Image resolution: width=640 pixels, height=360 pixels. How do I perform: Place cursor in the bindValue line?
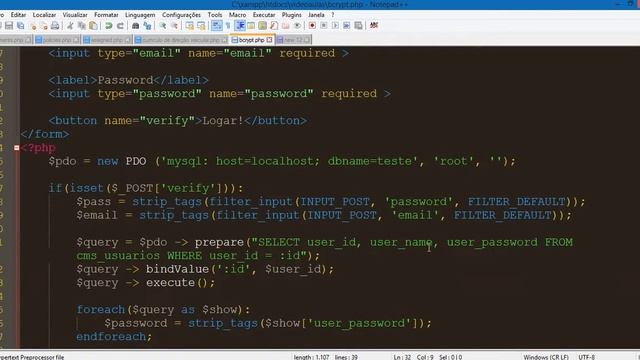pyautogui.click(x=205, y=269)
